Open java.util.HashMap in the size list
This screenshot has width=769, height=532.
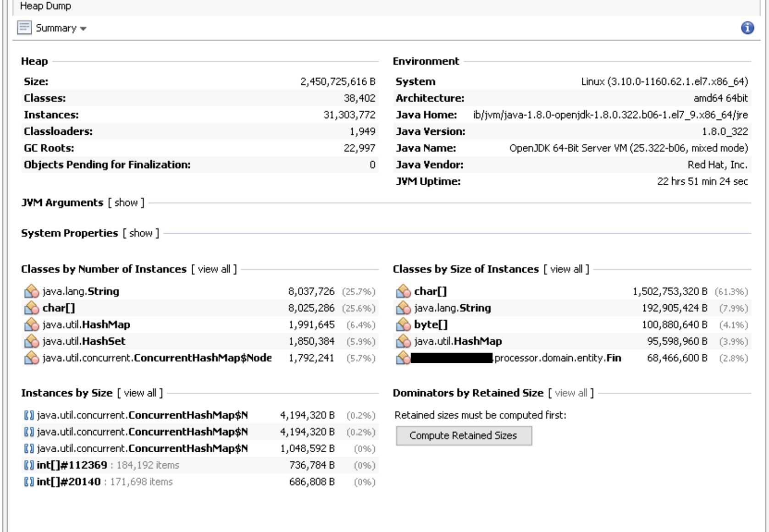[x=458, y=341]
